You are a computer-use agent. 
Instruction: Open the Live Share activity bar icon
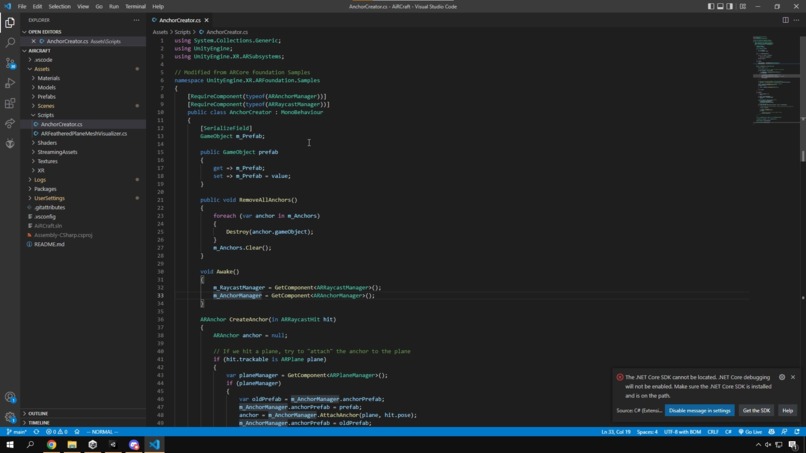10,123
